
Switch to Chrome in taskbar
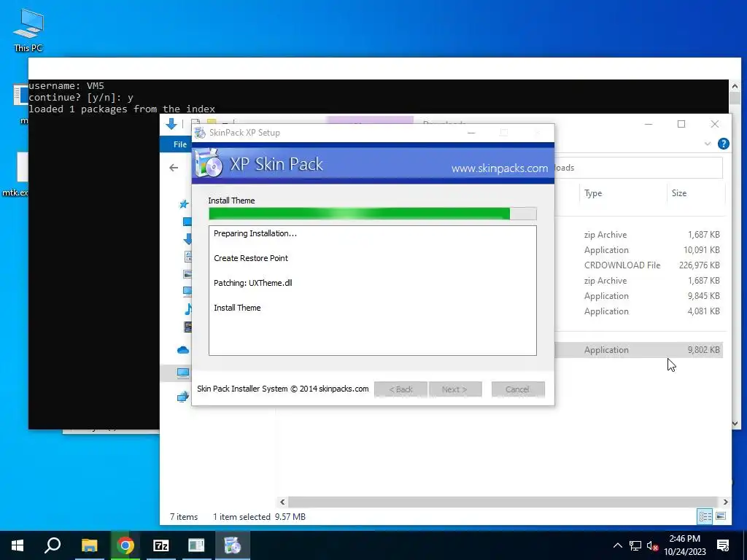[125, 545]
